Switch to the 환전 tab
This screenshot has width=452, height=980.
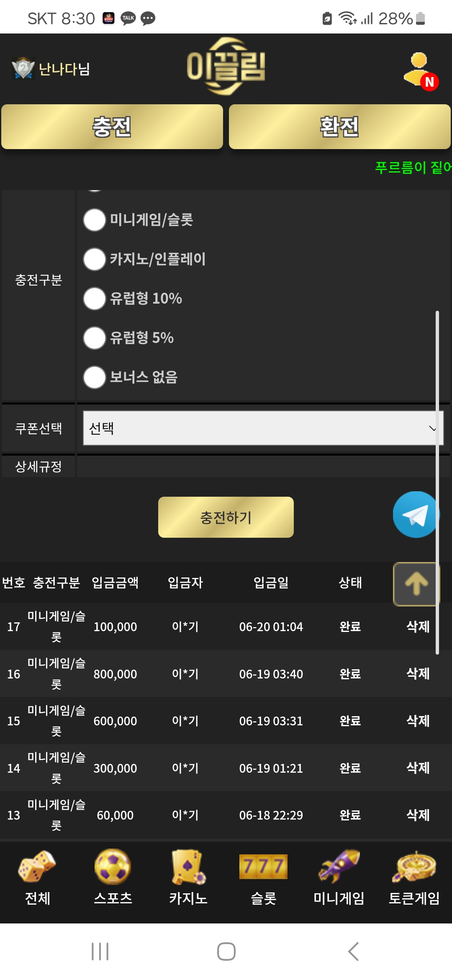pos(339,127)
